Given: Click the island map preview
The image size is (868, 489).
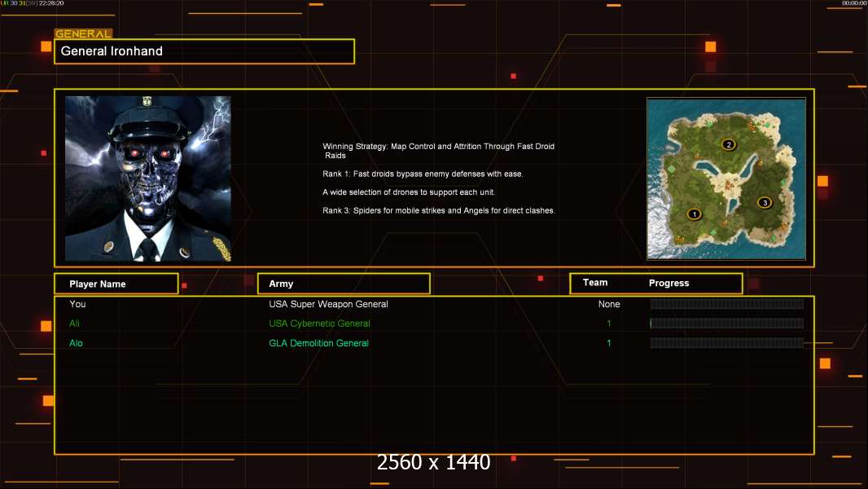Looking at the screenshot, I should 726,178.
